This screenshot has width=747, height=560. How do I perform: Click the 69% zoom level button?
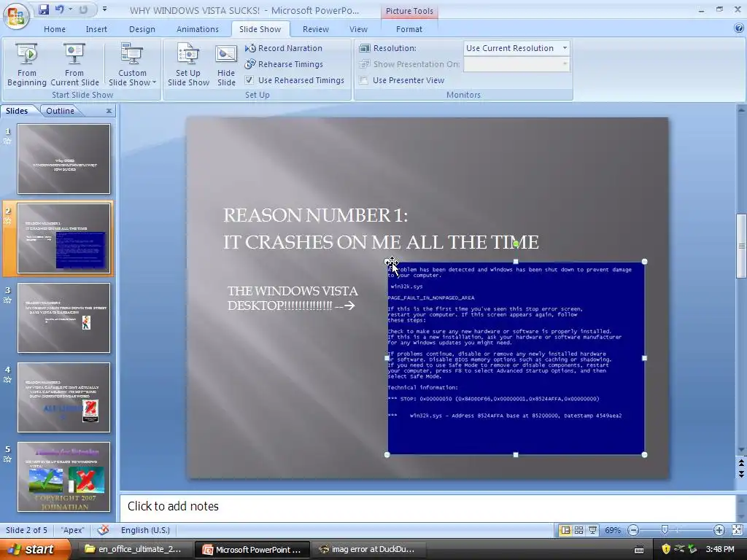[613, 530]
